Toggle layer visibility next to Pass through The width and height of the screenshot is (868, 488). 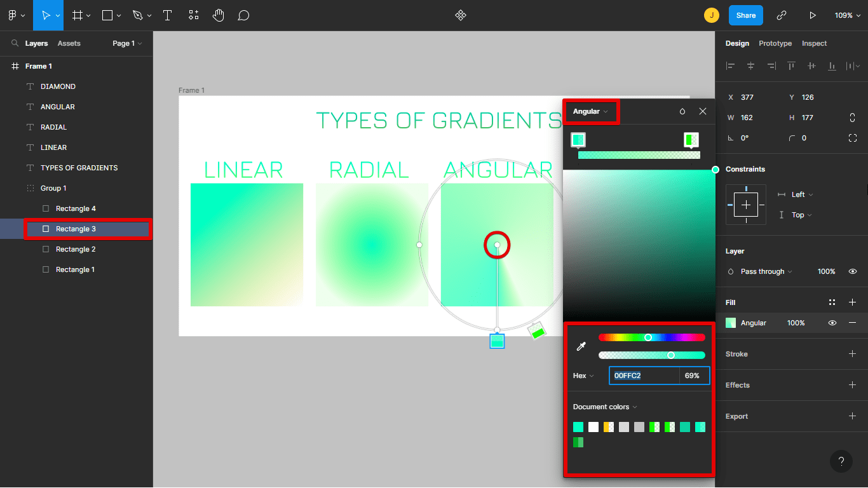(x=852, y=271)
